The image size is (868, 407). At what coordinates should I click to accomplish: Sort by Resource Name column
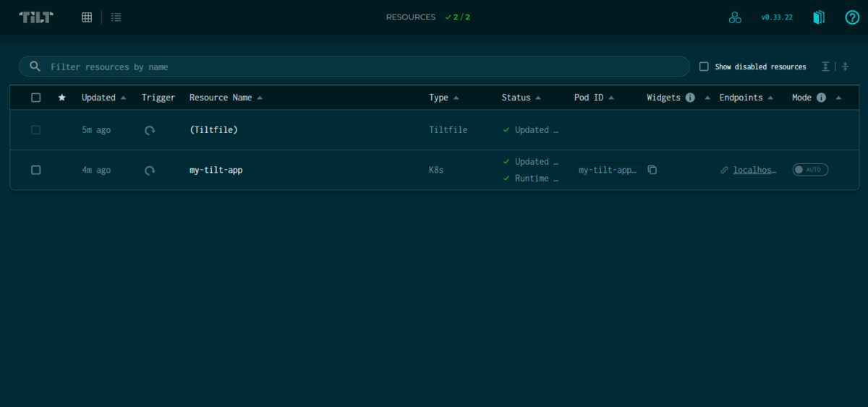(226, 98)
